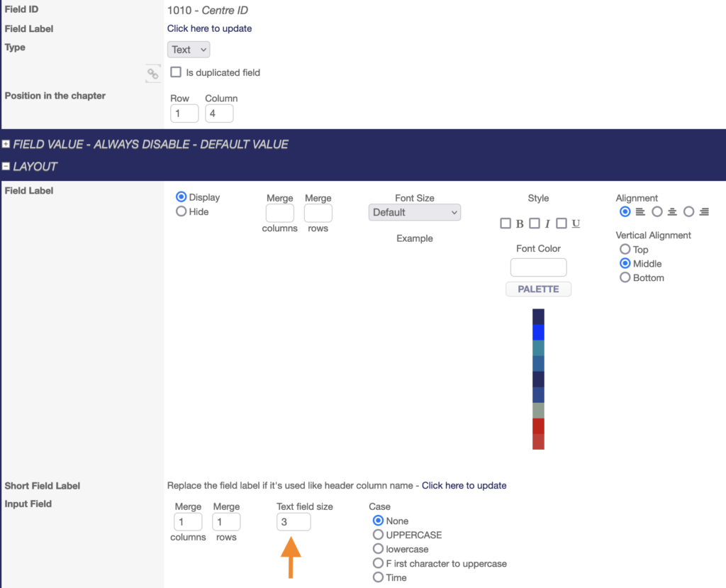726x588 pixels.
Task: Collapse the Layout section minus icon
Action: 6,167
